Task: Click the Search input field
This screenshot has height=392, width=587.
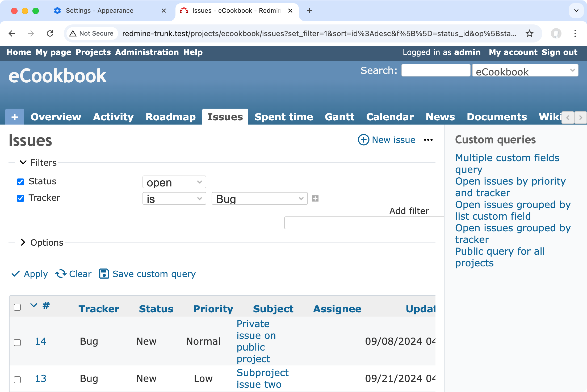Action: pos(436,70)
